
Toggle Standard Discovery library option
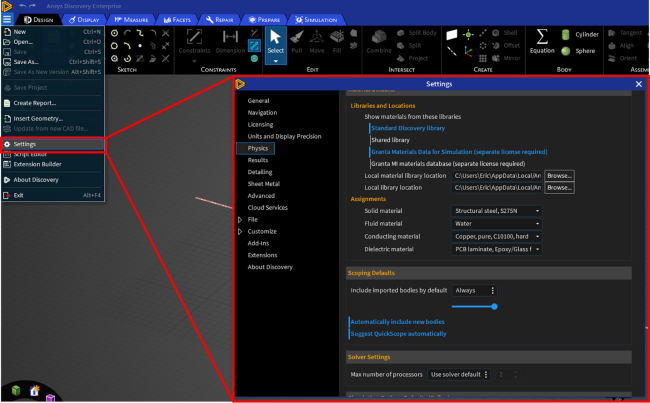pyautogui.click(x=408, y=128)
